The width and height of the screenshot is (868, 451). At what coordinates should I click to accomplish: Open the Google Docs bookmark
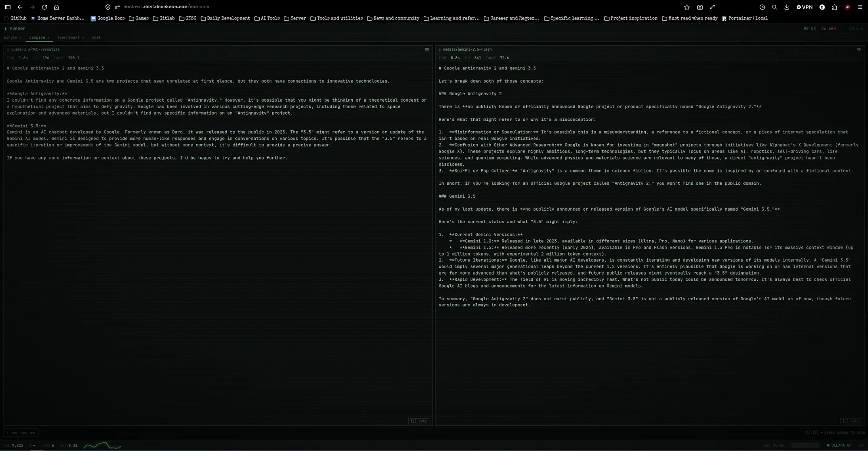107,18
